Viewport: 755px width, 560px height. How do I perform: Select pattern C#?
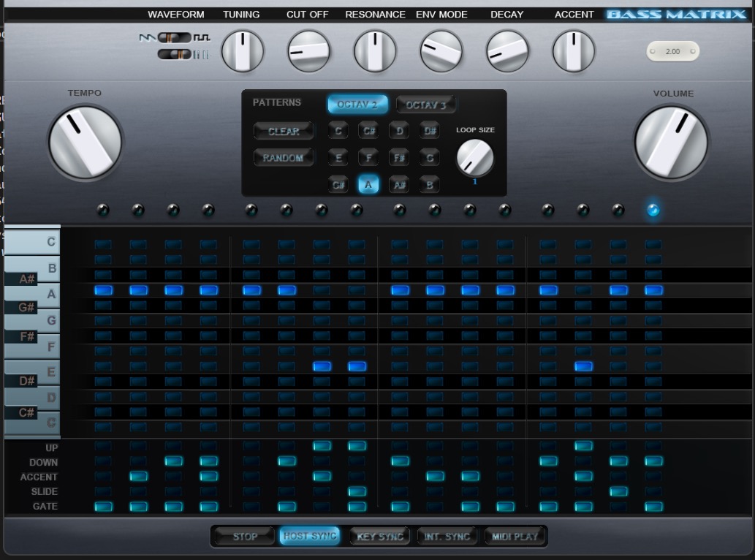(x=368, y=131)
